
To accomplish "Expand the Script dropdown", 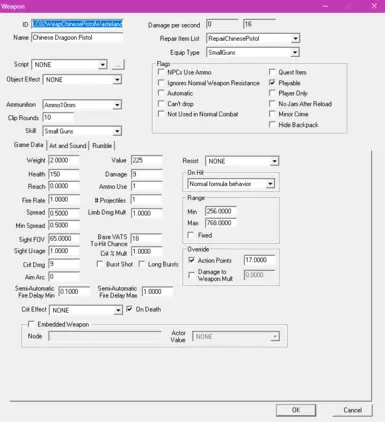I will click(103, 65).
